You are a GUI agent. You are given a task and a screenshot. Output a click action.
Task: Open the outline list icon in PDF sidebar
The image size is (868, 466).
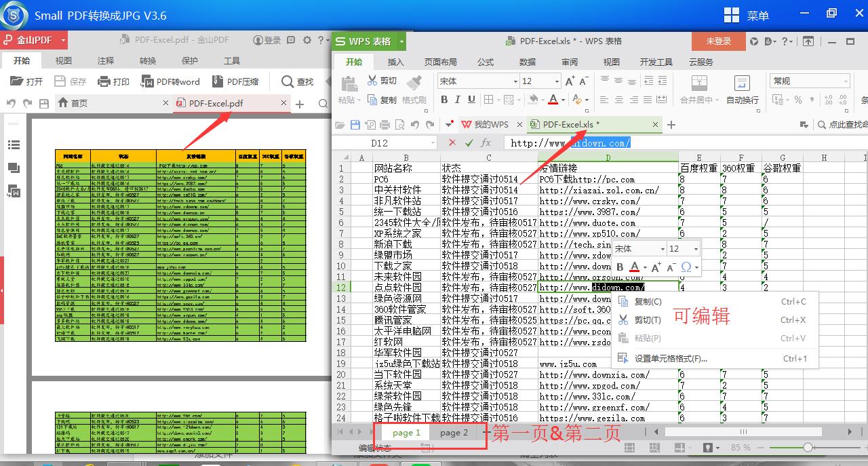(x=14, y=145)
